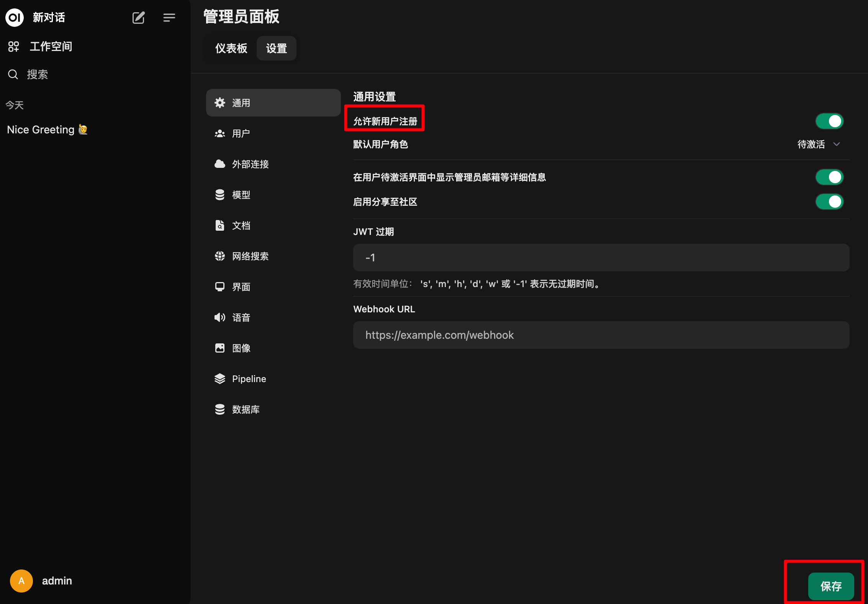The width and height of the screenshot is (868, 604).
Task: Open the globe Web Search settings
Action: pyautogui.click(x=220, y=256)
